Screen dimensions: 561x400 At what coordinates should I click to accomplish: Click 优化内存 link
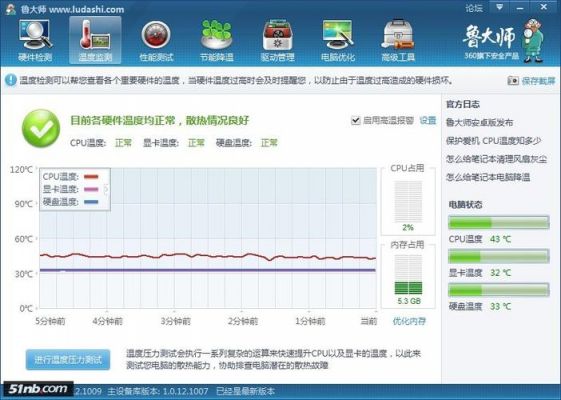(x=409, y=321)
